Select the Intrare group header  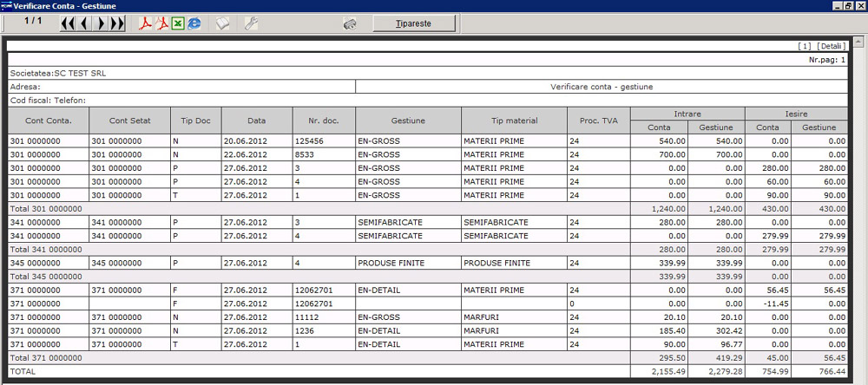[688, 114]
